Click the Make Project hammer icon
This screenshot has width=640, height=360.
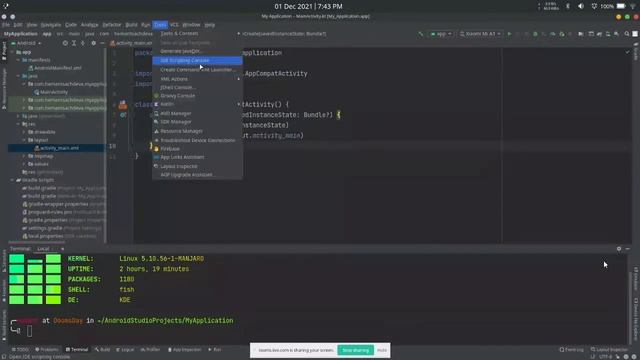tap(420, 34)
